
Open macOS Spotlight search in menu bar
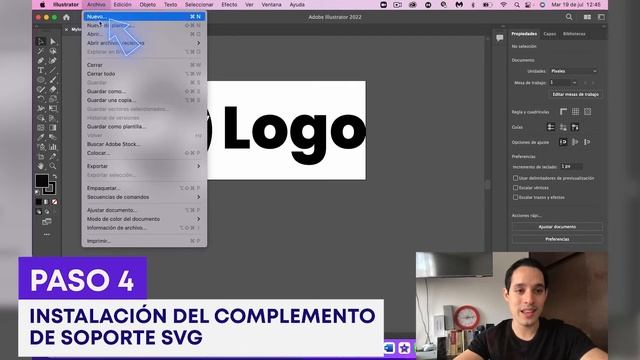pos(517,5)
